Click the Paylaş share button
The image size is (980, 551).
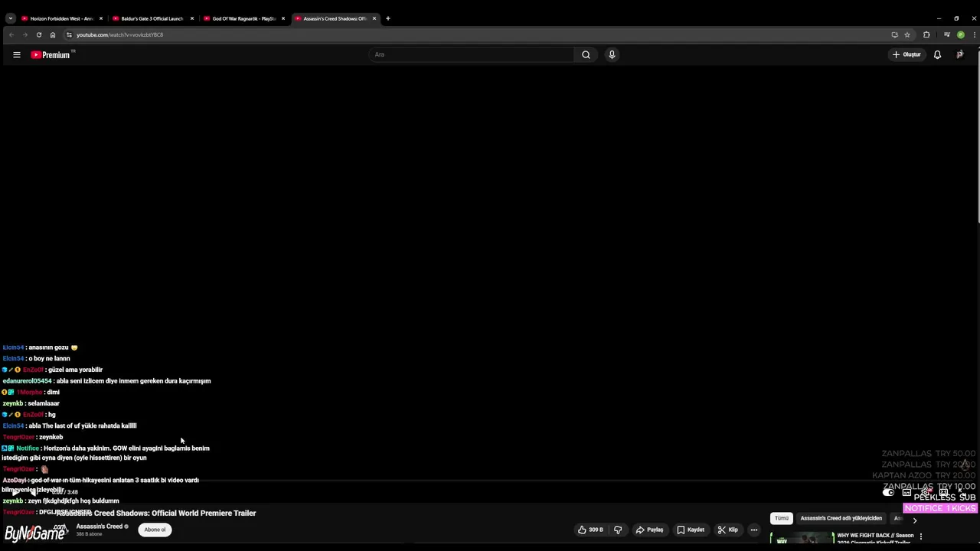(649, 530)
